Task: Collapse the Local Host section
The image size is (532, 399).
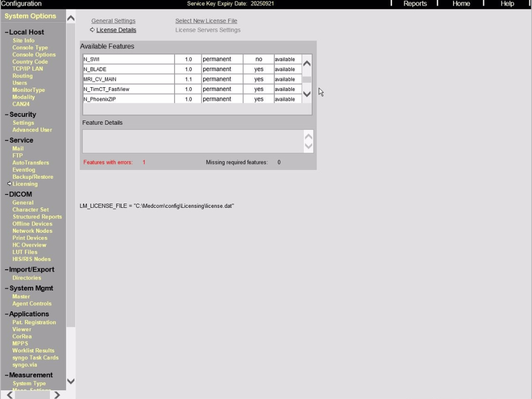Action: pos(7,32)
